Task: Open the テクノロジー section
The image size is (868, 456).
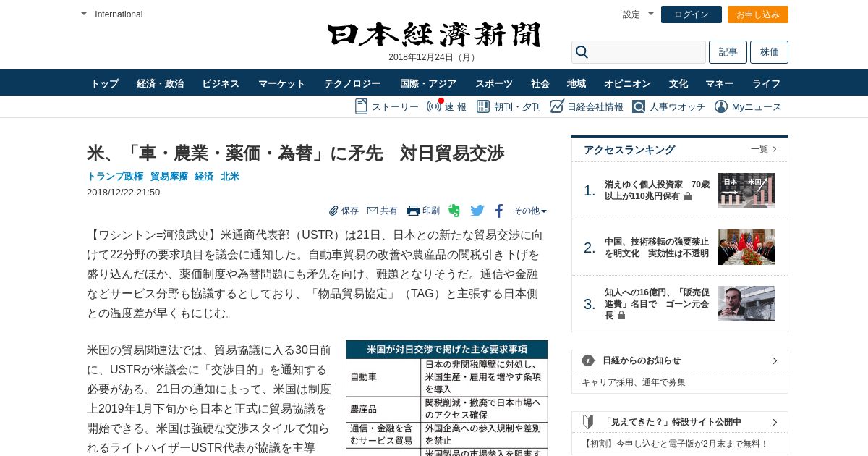Action: pyautogui.click(x=352, y=83)
